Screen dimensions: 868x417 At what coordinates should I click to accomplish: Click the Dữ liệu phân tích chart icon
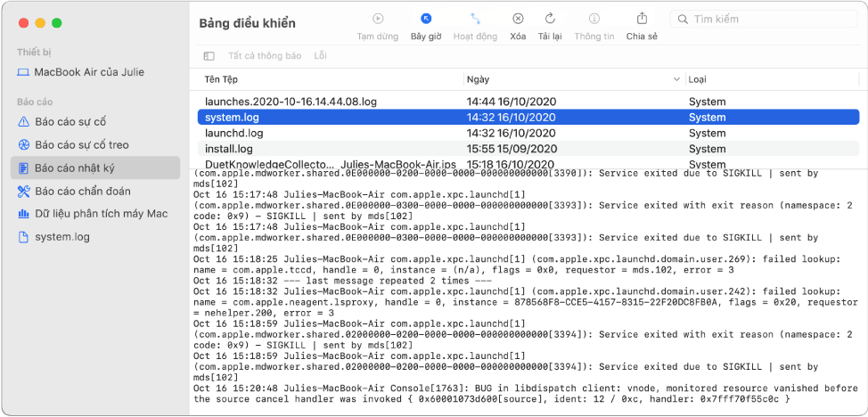[23, 214]
